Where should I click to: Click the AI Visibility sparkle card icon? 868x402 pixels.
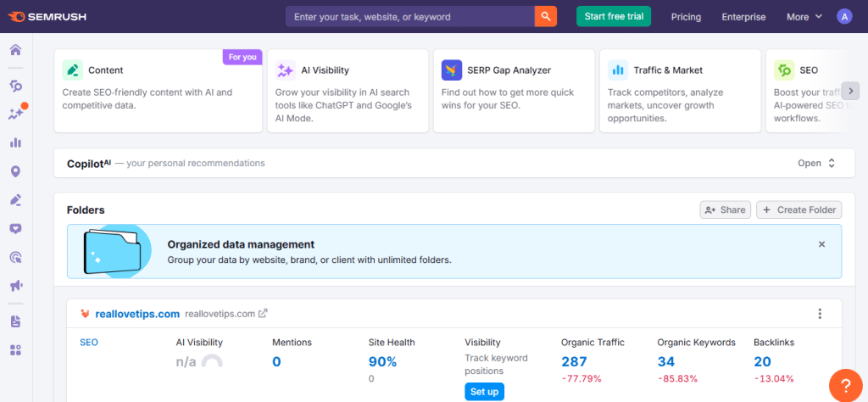[x=286, y=70]
